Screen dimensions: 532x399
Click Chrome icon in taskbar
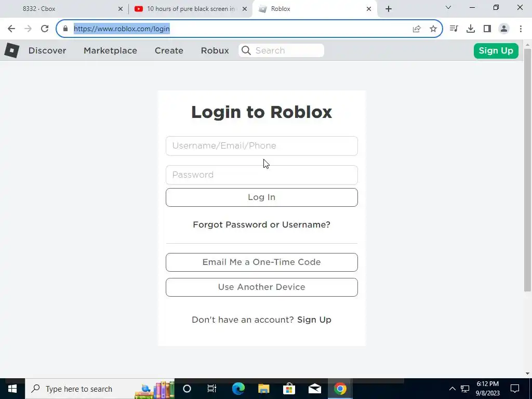(340, 389)
